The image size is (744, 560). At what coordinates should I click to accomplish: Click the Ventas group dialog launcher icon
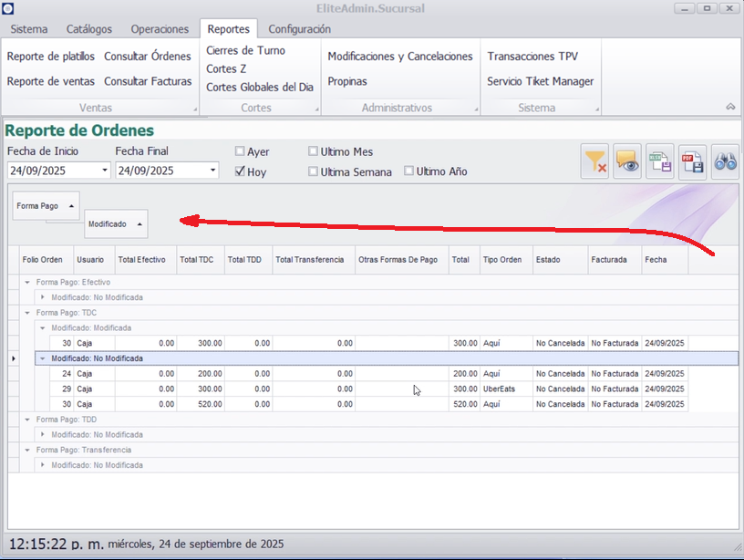(x=195, y=109)
